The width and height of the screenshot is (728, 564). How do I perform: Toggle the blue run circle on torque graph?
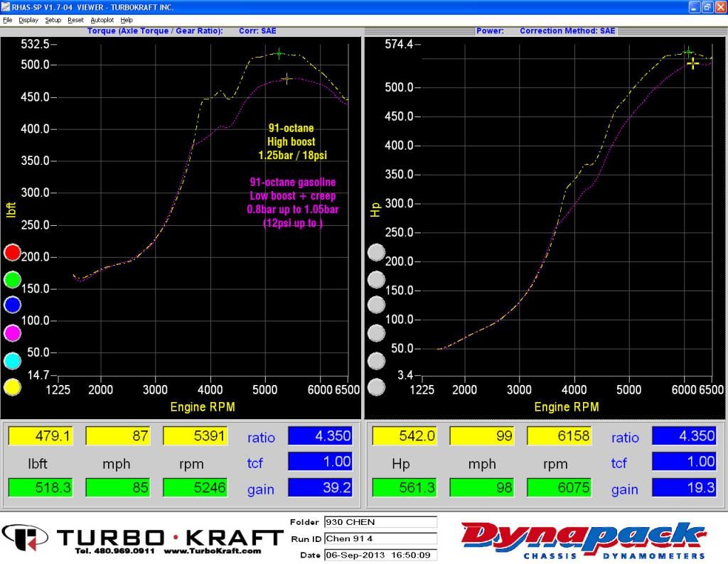click(x=12, y=305)
